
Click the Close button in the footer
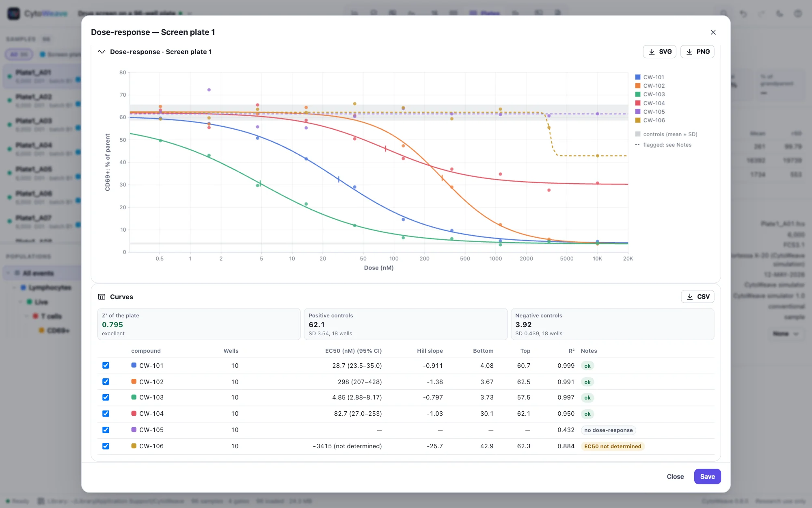675,476
